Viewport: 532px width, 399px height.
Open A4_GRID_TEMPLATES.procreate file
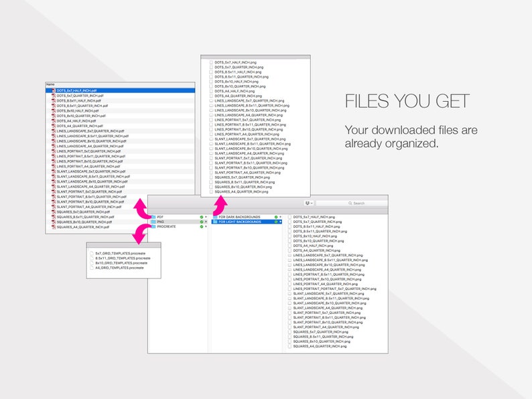(x=119, y=268)
